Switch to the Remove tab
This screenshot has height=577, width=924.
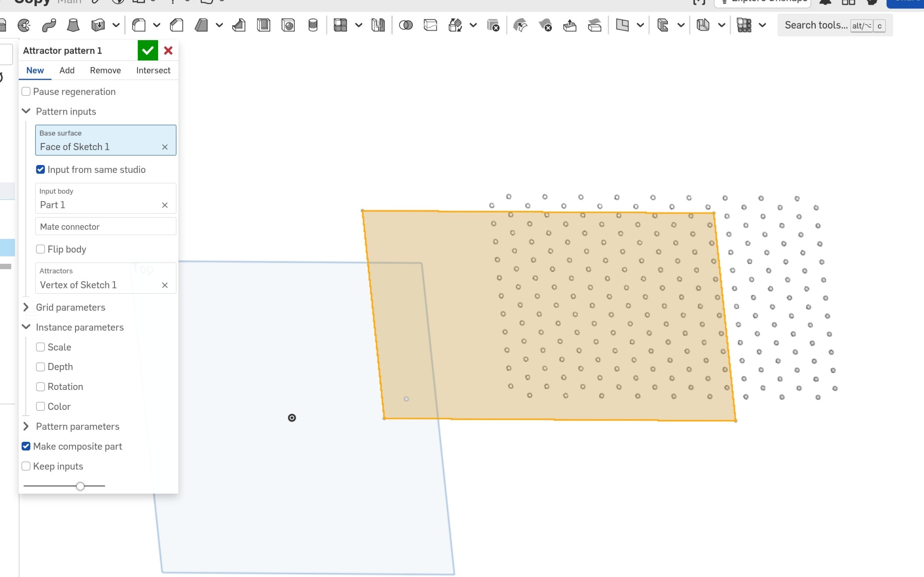[x=105, y=71]
